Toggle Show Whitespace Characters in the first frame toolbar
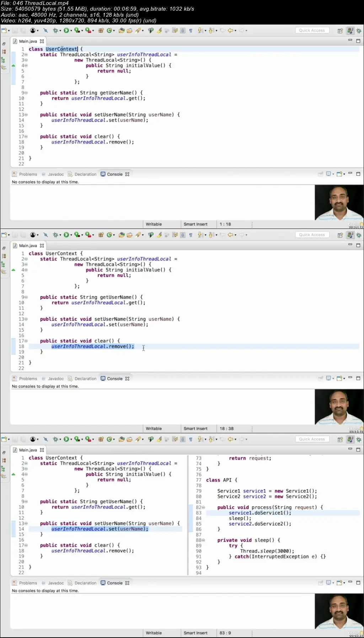The image size is (364, 638). [x=191, y=31]
